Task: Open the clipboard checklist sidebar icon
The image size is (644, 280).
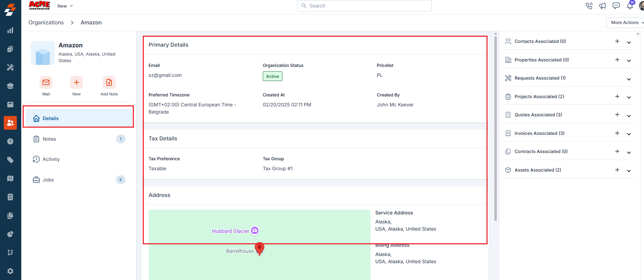Action: [10, 49]
